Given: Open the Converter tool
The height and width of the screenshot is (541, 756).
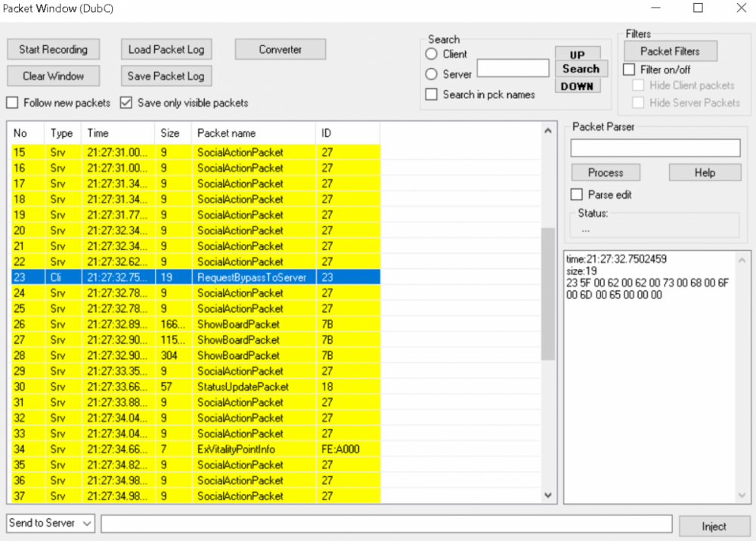Looking at the screenshot, I should coord(280,50).
